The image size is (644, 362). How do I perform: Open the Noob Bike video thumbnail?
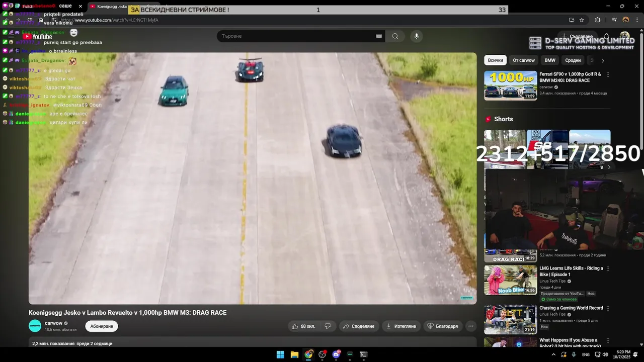tap(510, 280)
